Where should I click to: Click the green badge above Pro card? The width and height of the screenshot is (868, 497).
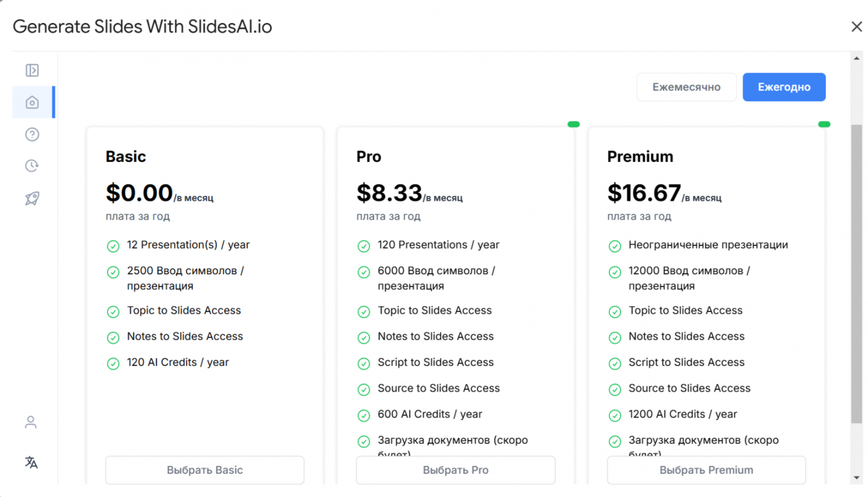tap(574, 125)
